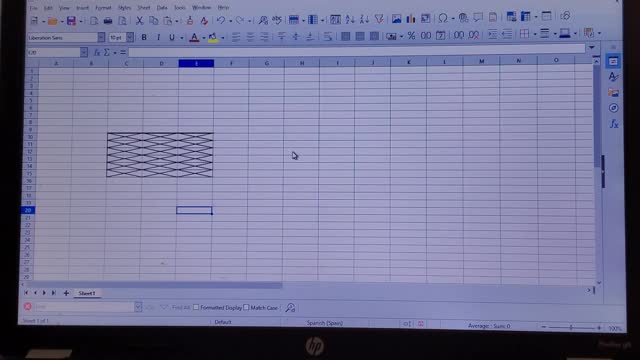
Task: Select the Sheet1 tab
Action: (87, 293)
